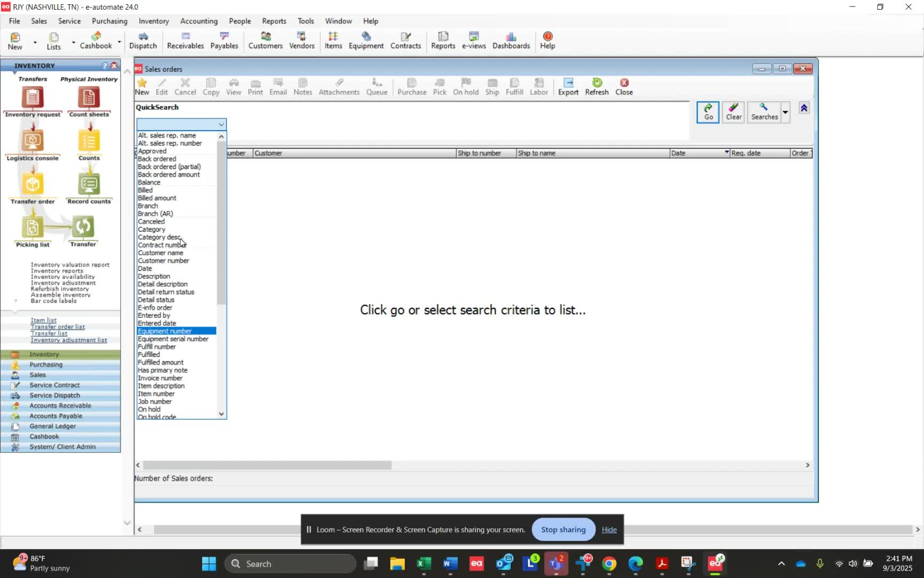
Task: Click Refresh in Sales orders toolbar
Action: click(x=597, y=87)
